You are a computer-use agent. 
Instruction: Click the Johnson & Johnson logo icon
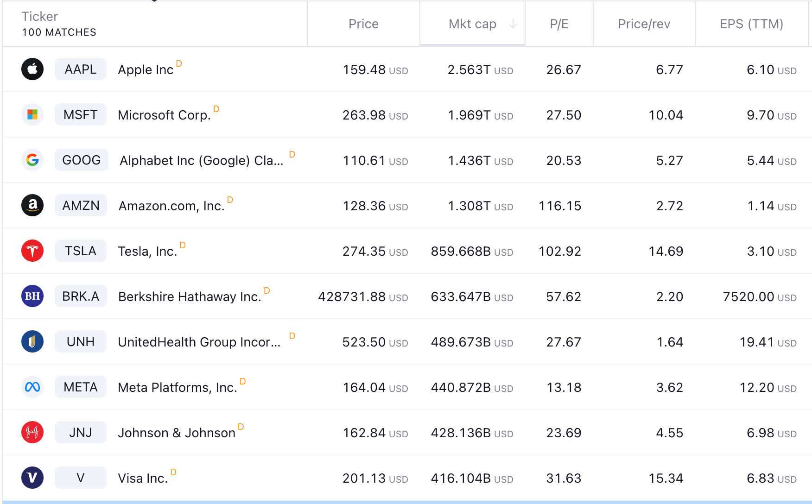(x=32, y=432)
